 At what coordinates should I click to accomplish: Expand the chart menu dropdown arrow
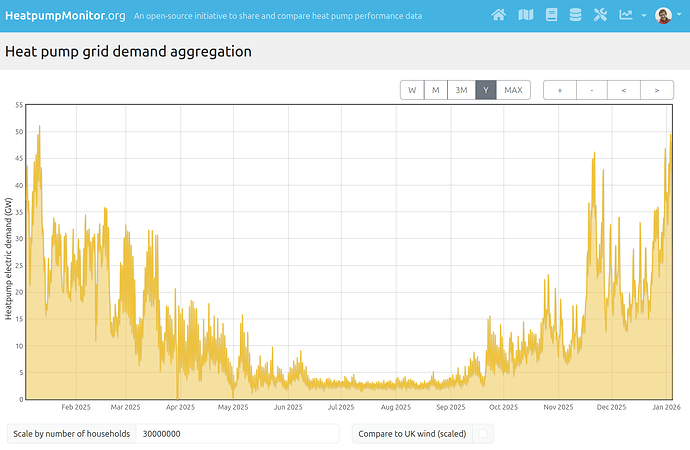coord(643,16)
